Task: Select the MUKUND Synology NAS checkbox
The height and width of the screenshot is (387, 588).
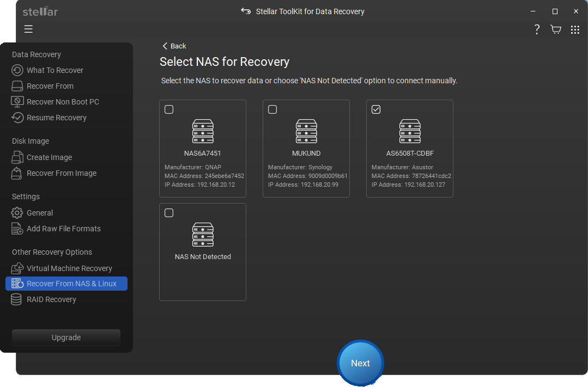Action: click(x=272, y=109)
